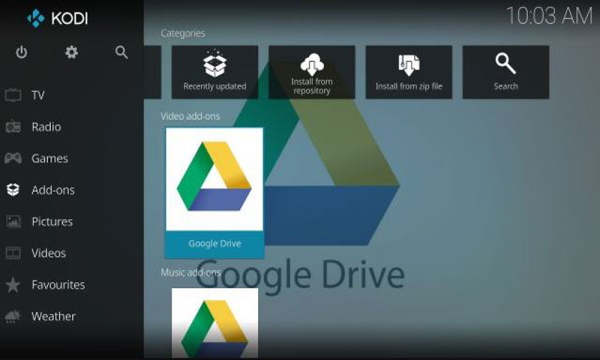
Task: Click the Google Drive label under video add-on
Action: coord(215,244)
